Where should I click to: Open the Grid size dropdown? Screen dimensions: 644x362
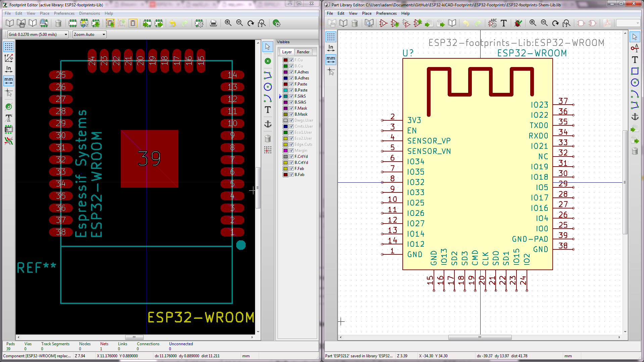coord(38,35)
